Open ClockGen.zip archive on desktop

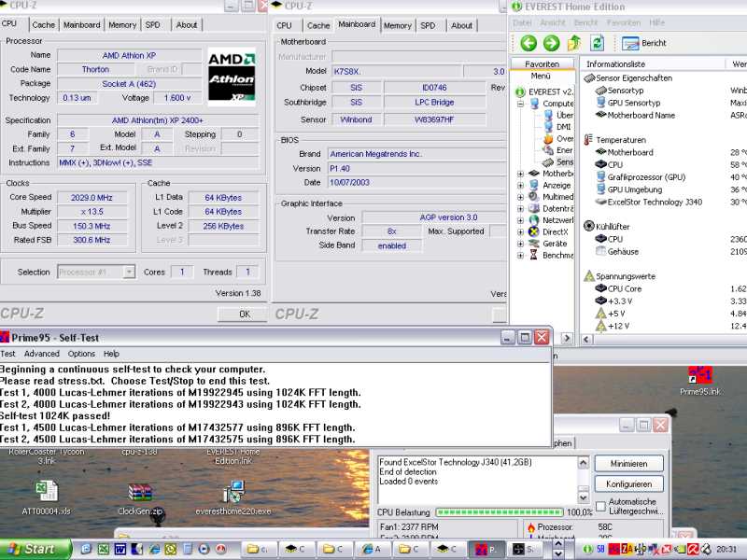pos(140,498)
